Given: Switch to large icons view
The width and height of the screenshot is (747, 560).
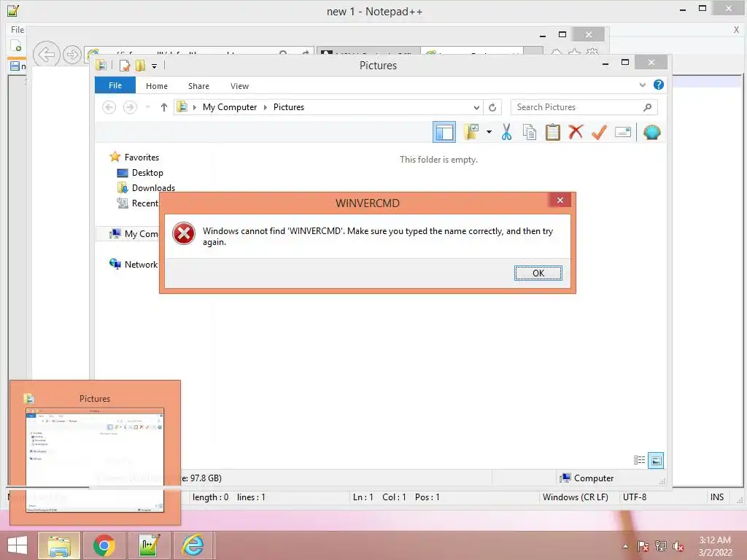Looking at the screenshot, I should (656, 460).
